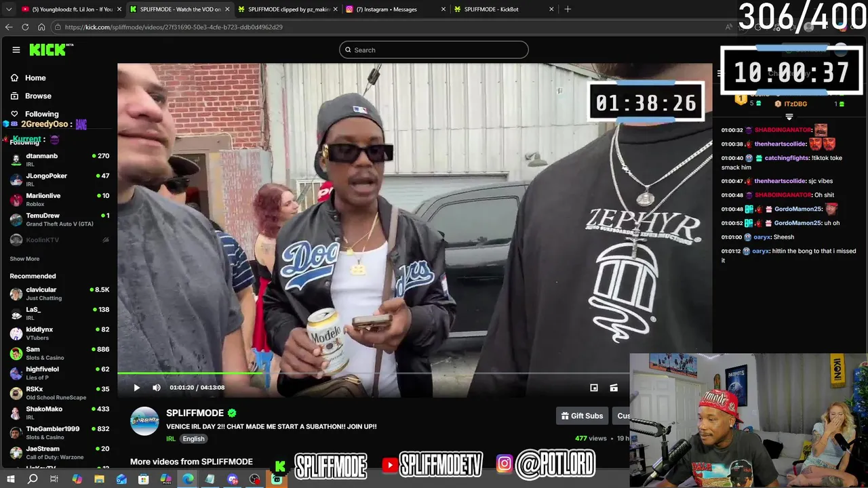This screenshot has width=868, height=488.
Task: Reload the page
Action: (x=25, y=27)
